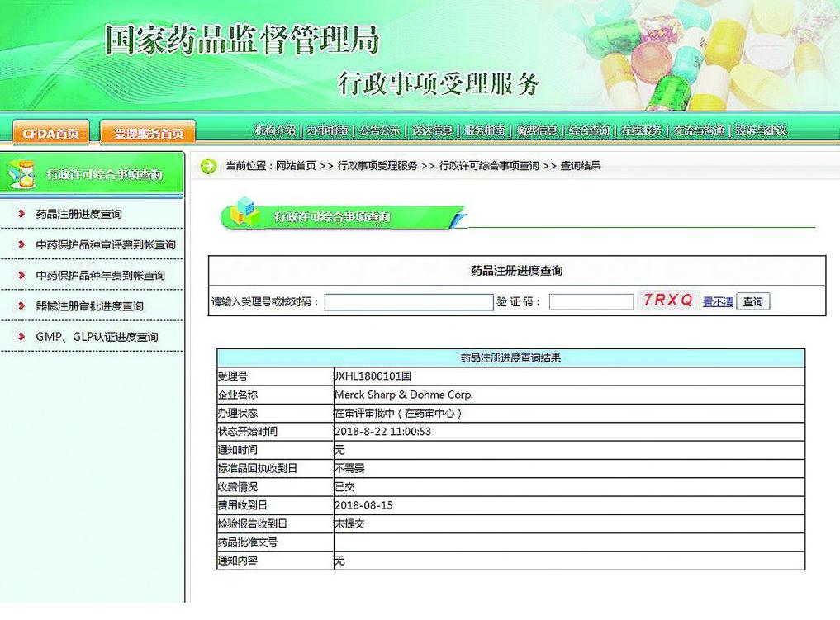Click the colored cubes icon beside 行政许可综合事项查询
The image size is (840, 620).
[x=244, y=215]
